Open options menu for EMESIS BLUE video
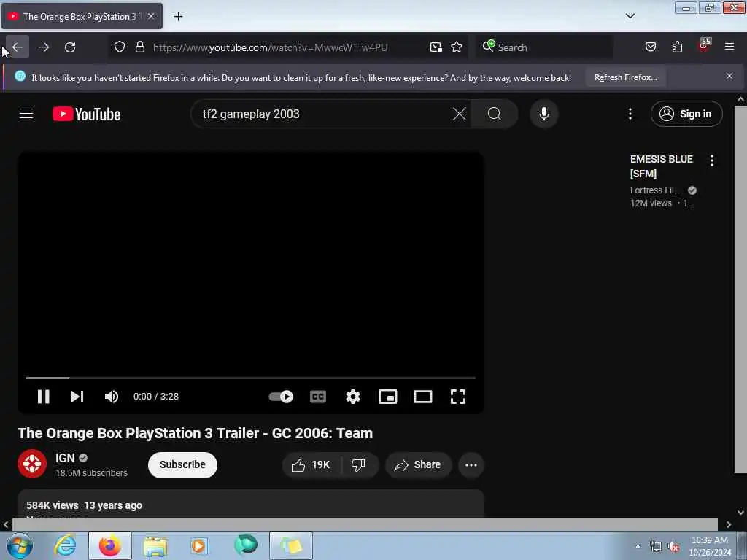747x560 pixels. coord(712,160)
